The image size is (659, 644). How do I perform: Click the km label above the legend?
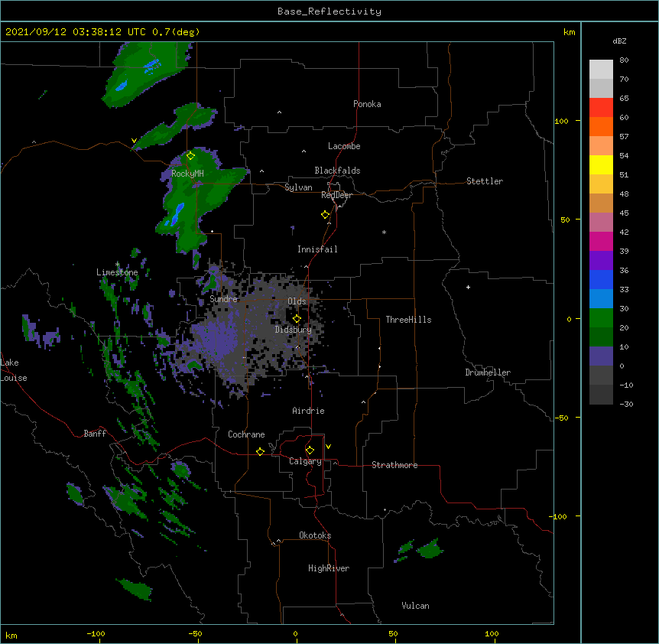pos(569,32)
